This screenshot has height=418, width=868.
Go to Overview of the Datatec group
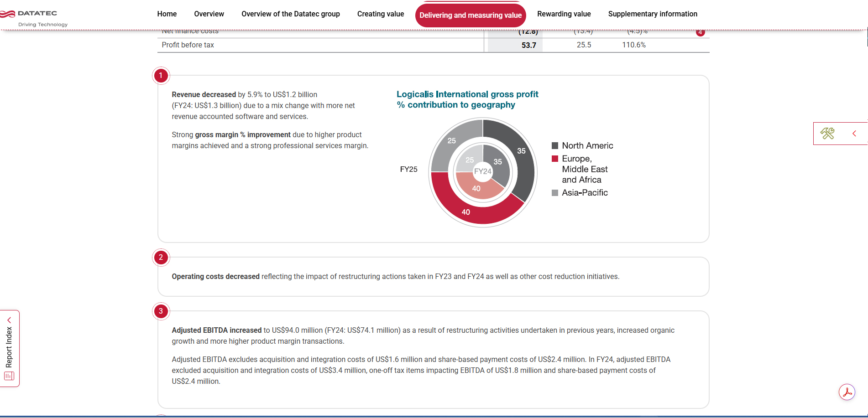point(291,14)
